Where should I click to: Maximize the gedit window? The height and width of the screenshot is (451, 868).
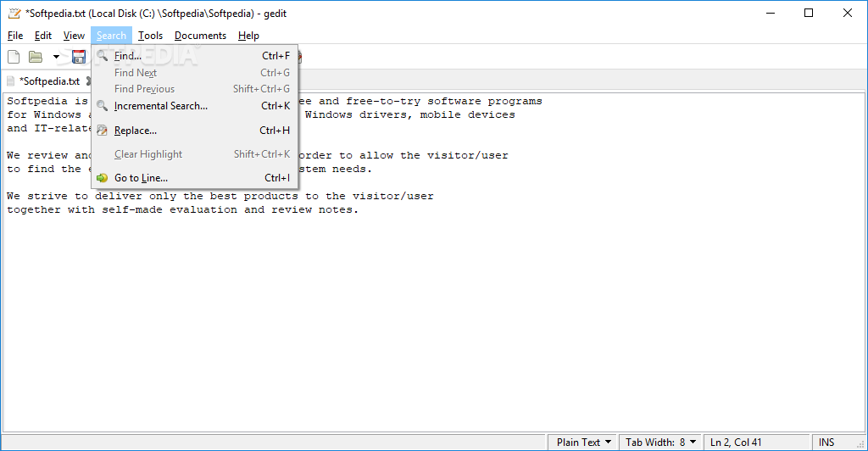click(808, 13)
